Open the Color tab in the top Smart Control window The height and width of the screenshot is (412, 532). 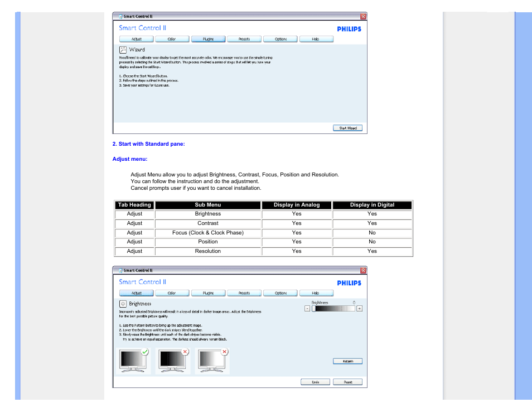(x=172, y=39)
